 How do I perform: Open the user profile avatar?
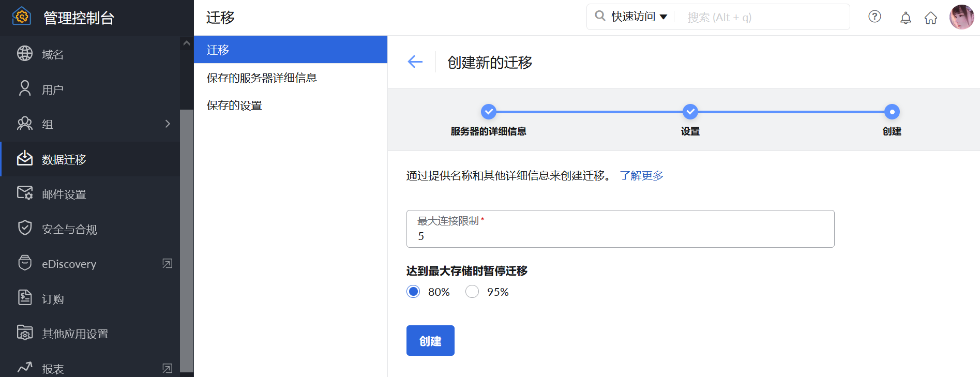point(961,17)
